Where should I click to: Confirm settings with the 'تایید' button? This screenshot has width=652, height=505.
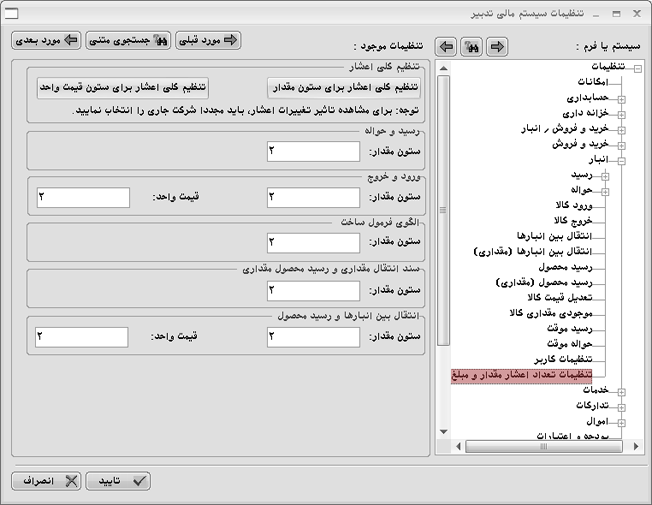(x=118, y=481)
